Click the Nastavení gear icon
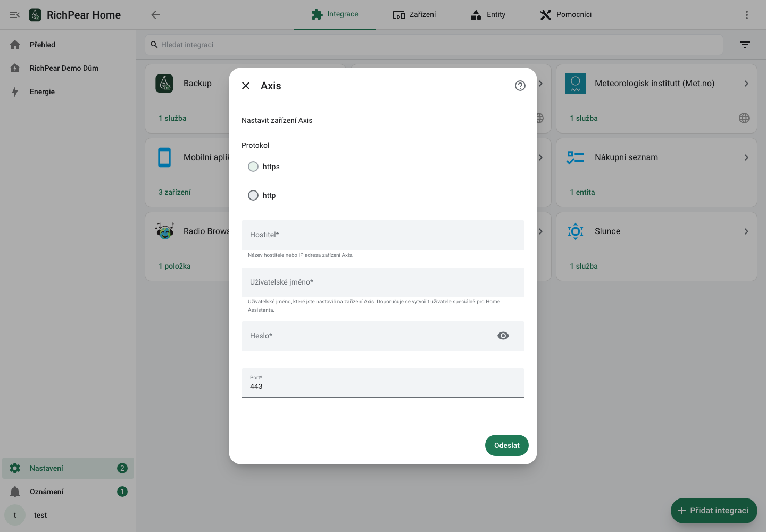This screenshot has height=532, width=766. click(15, 468)
